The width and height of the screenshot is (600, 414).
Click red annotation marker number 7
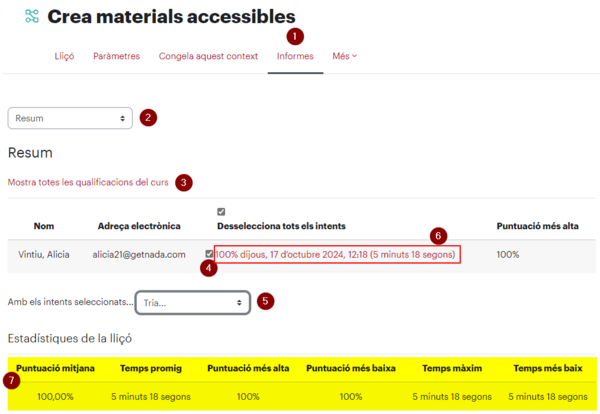click(11, 380)
